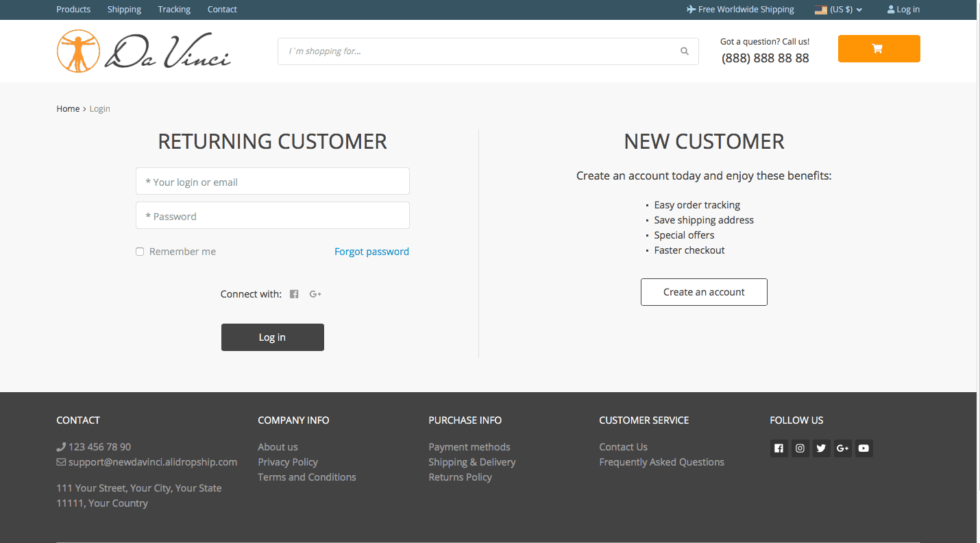The image size is (980, 543).
Task: Expand the US $ currency dropdown
Action: click(x=838, y=10)
